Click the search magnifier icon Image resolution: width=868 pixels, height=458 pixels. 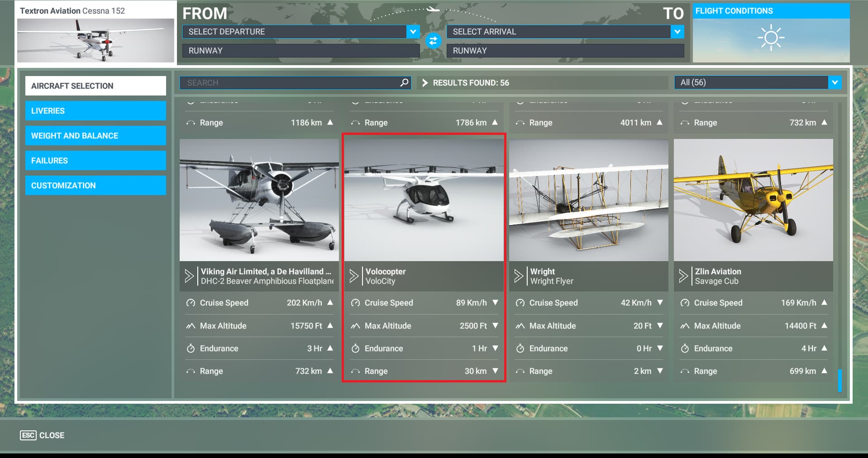[404, 82]
